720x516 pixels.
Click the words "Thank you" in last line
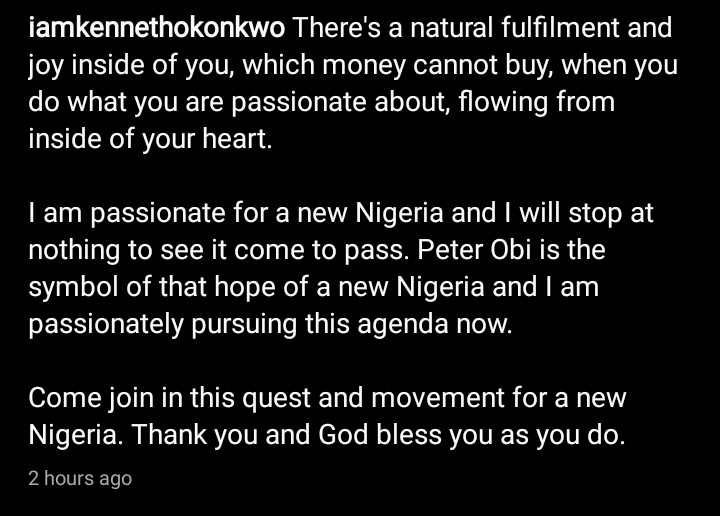[x=195, y=435]
